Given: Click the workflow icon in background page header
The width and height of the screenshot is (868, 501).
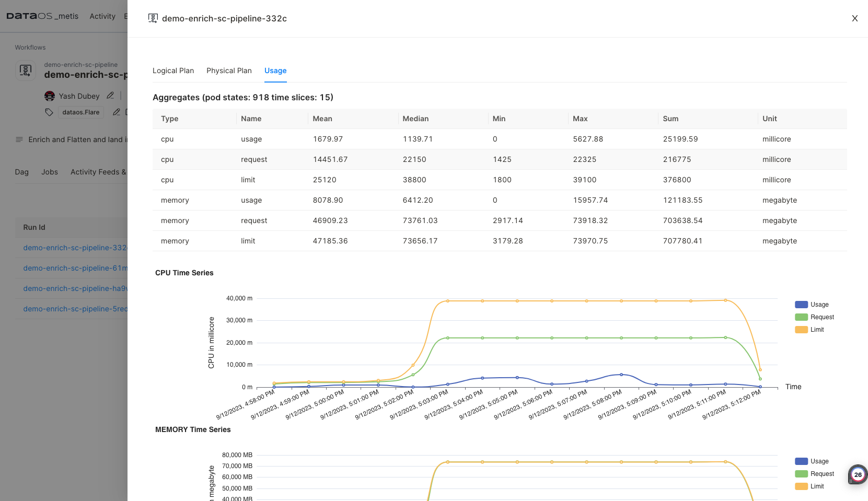Looking at the screenshot, I should pos(26,70).
